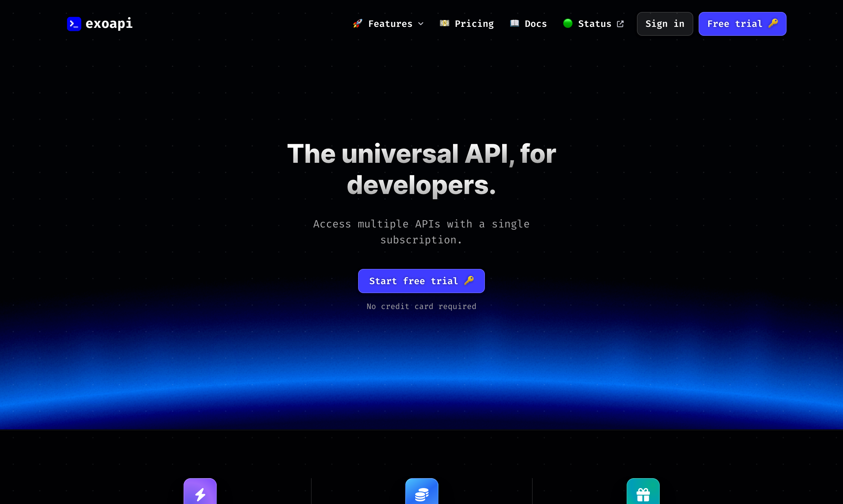Open the Status page link
Image resolution: width=843 pixels, height=504 pixels.
coord(594,24)
